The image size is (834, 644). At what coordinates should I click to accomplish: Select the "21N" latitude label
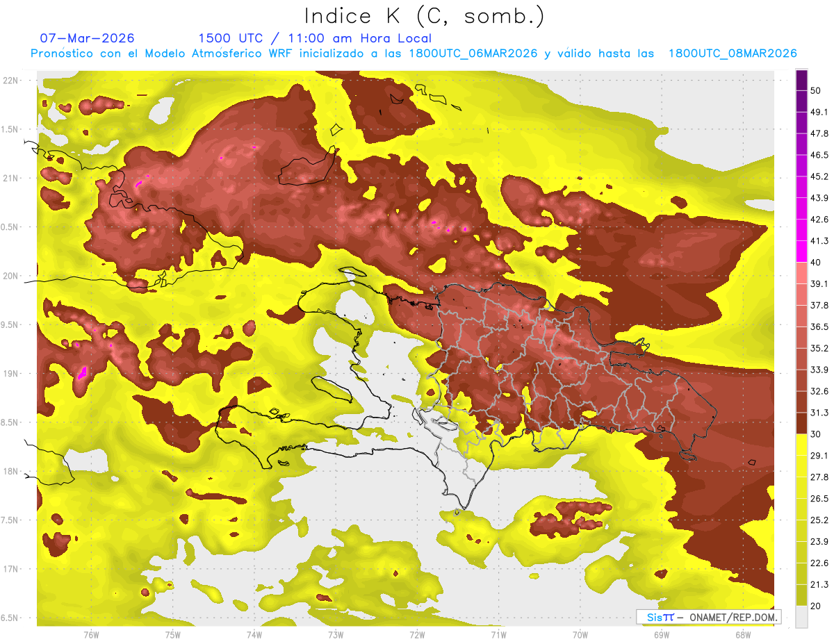[x=11, y=178]
